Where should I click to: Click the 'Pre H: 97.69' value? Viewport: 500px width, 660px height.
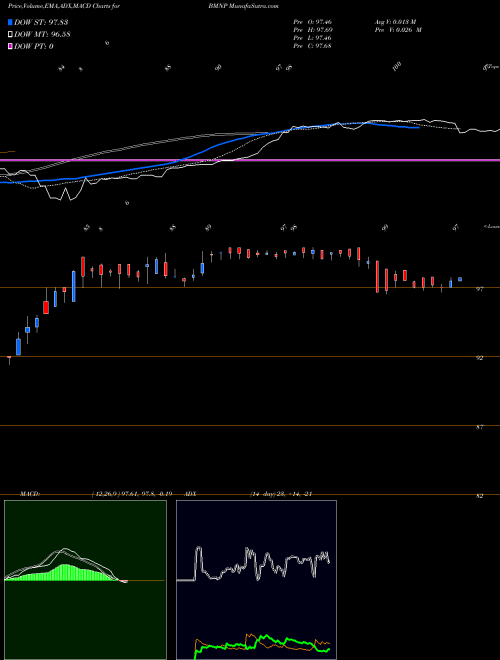(x=313, y=30)
